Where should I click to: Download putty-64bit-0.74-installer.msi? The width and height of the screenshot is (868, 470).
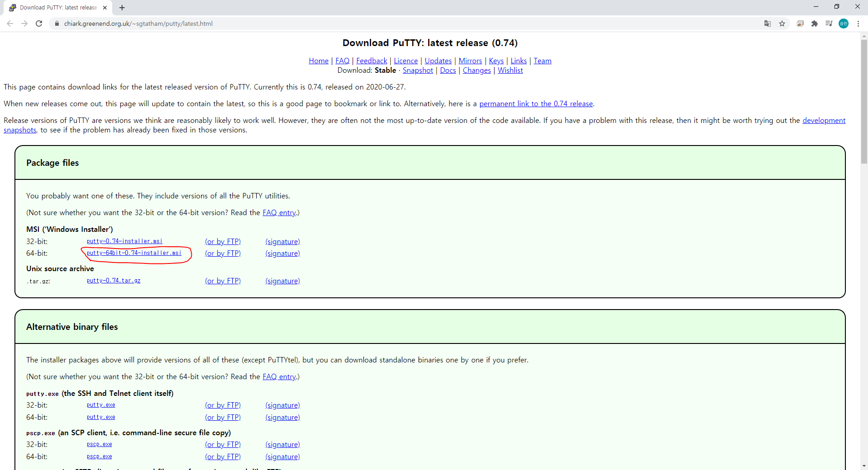tap(134, 253)
